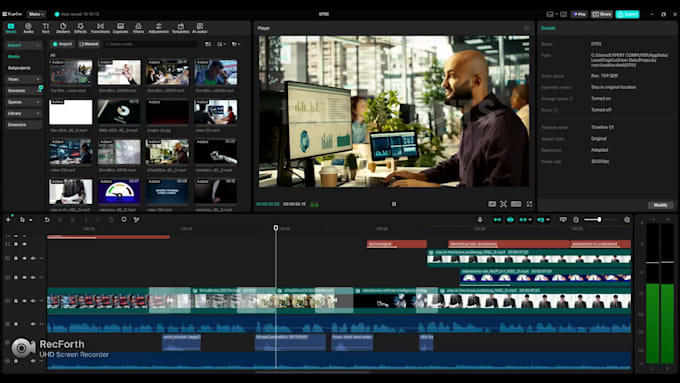Expand the Spaces section in sidebar
The width and height of the screenshot is (680, 383).
click(x=38, y=102)
